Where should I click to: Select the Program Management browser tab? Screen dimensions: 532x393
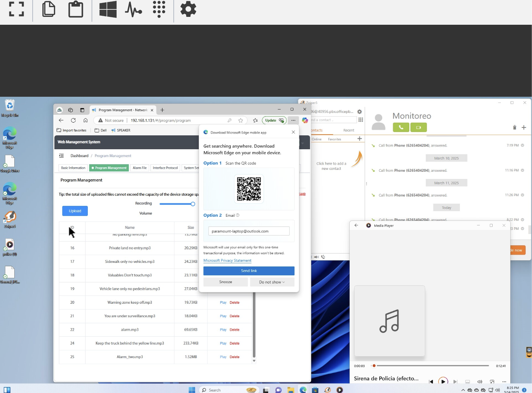[x=123, y=110]
